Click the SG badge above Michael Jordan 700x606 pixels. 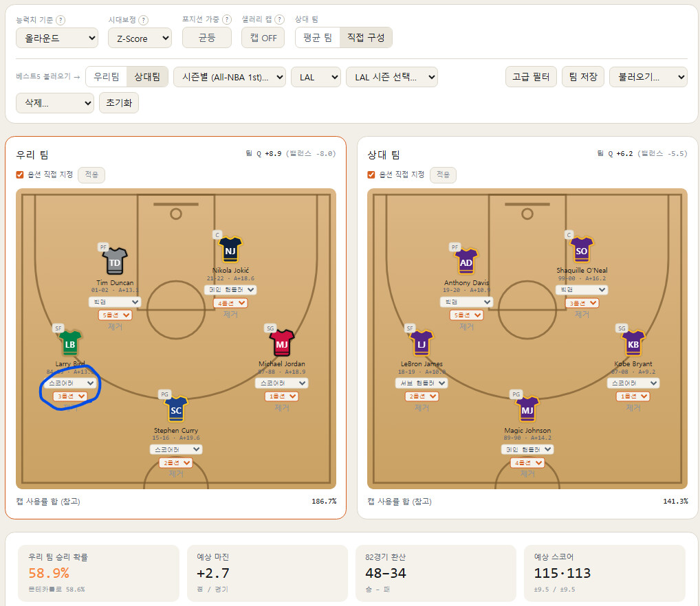click(x=270, y=328)
